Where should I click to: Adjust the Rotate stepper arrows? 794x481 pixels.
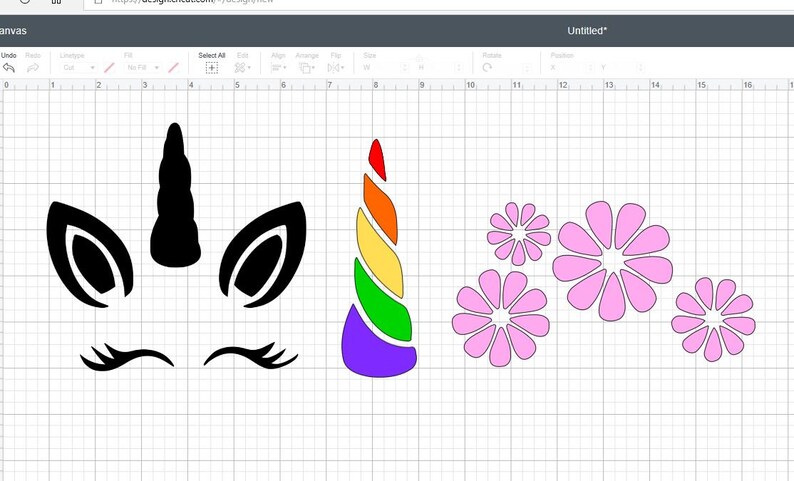click(527, 67)
